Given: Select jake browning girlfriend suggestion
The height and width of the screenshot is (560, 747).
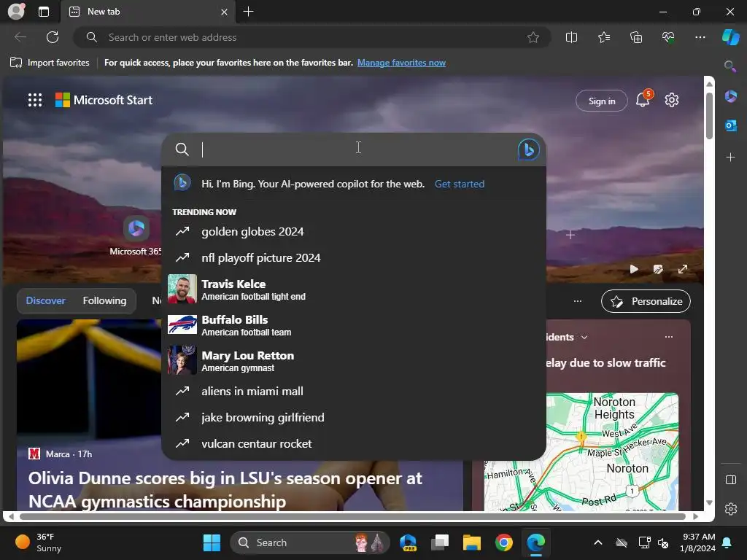Looking at the screenshot, I should (x=354, y=417).
